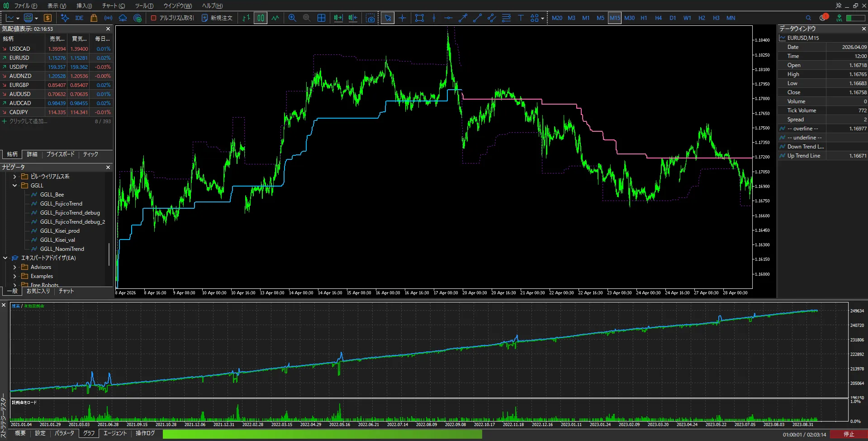Toggle algorithmic trading (アルゴリズム取引)
Image resolution: width=868 pixels, height=441 pixels.
coord(172,18)
